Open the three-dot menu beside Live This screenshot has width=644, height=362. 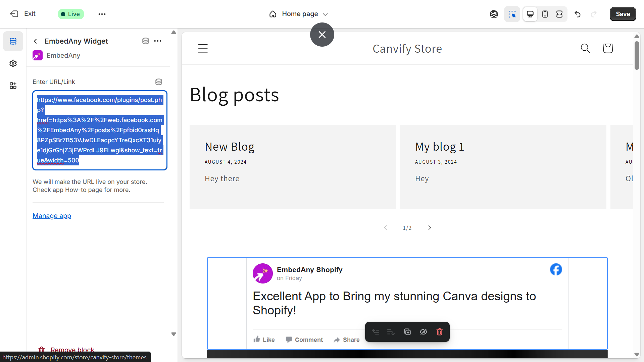102,14
